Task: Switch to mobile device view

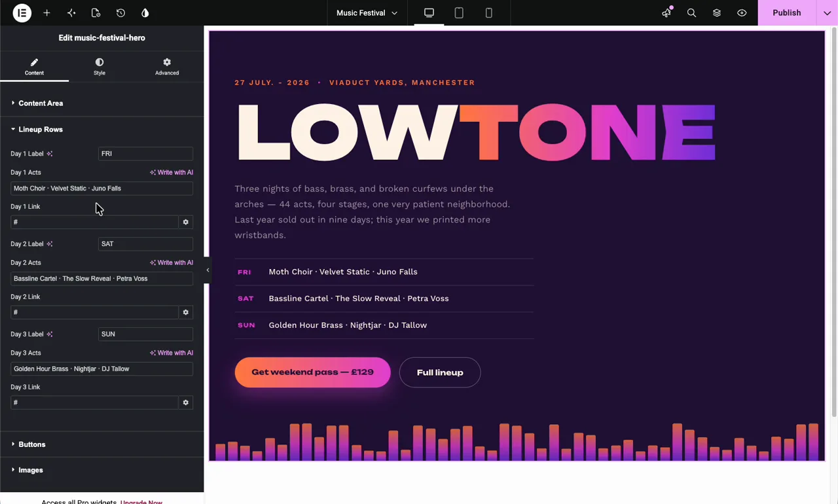Action: (x=488, y=12)
